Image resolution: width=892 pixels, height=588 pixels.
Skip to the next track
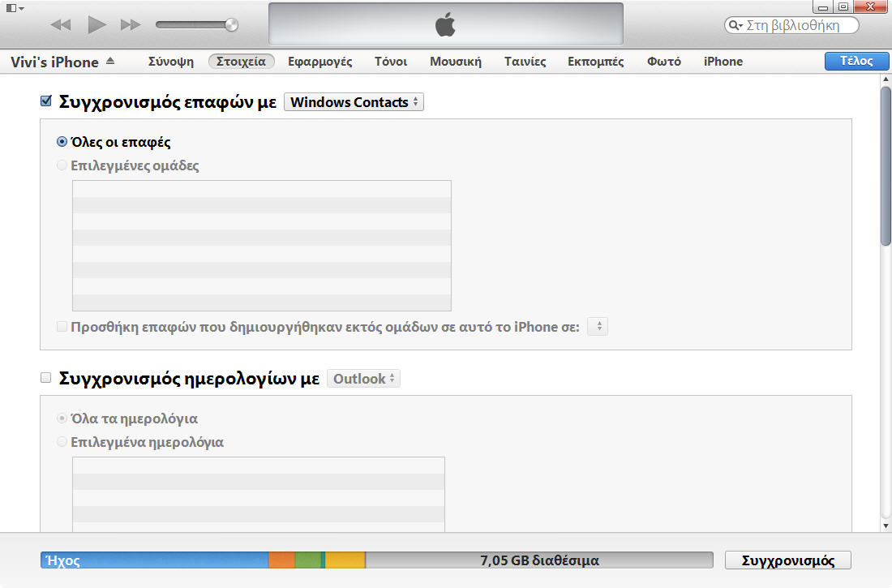[131, 24]
